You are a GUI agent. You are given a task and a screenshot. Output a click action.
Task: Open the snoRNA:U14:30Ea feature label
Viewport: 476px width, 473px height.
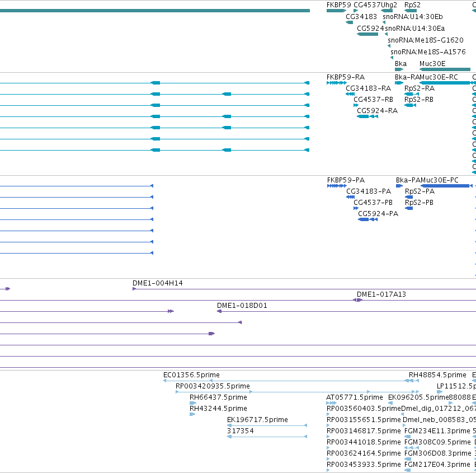(x=414, y=29)
